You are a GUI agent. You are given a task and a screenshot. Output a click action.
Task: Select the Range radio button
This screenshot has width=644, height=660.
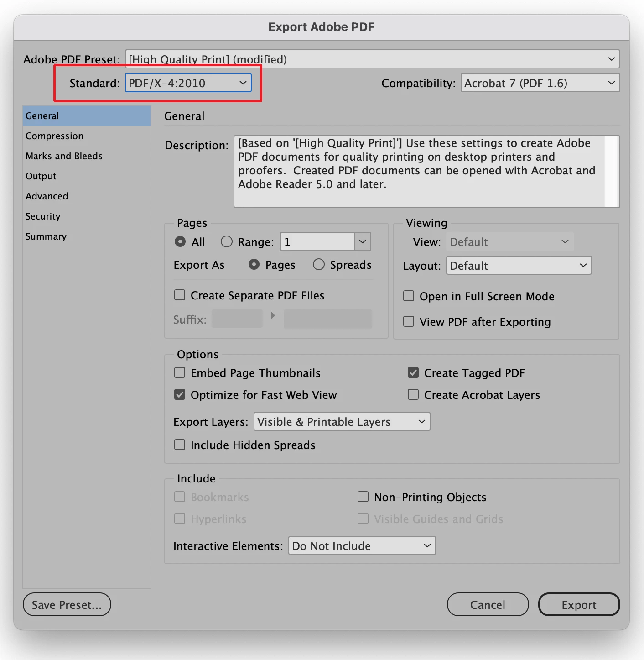(x=227, y=242)
